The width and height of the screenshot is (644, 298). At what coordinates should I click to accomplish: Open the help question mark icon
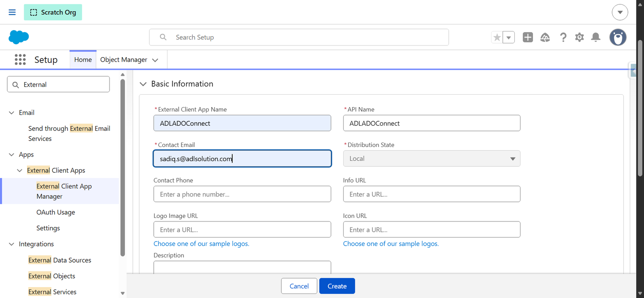point(563,37)
